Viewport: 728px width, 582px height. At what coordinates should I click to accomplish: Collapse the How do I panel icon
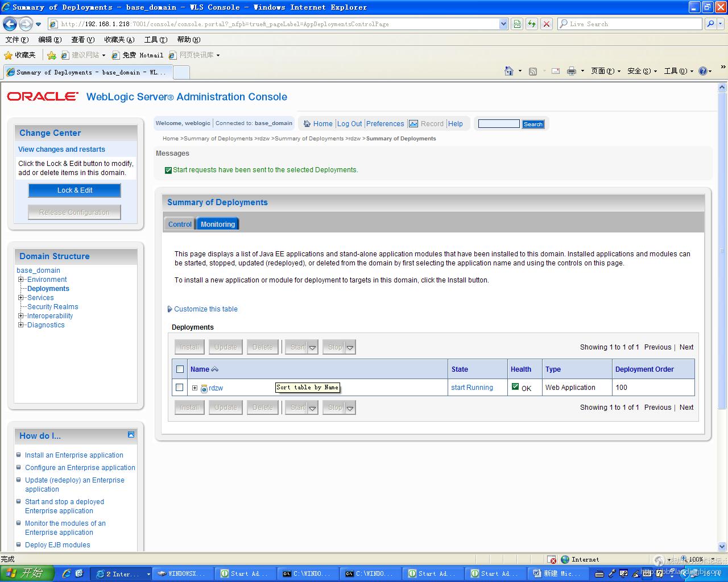pyautogui.click(x=131, y=435)
